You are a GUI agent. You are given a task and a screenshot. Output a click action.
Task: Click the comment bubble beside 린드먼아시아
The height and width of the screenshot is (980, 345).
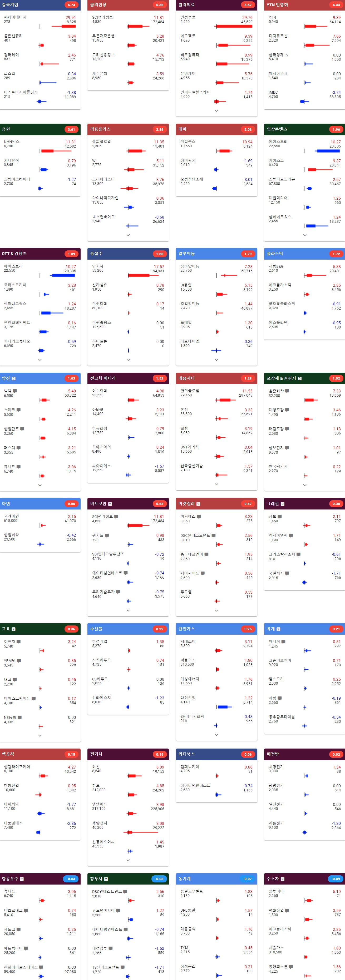119,910
